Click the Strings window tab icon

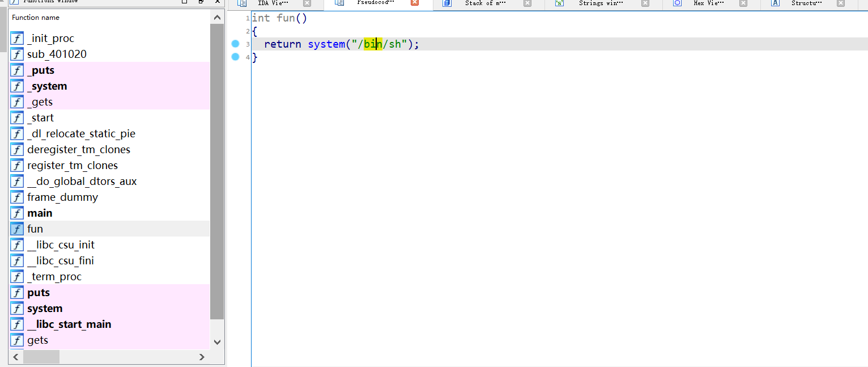pyautogui.click(x=559, y=3)
